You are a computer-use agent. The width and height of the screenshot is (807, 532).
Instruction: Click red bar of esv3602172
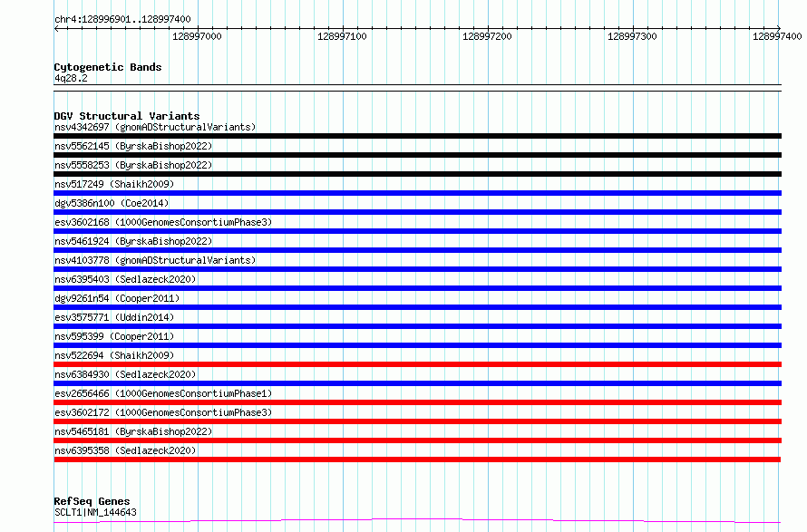[417, 421]
